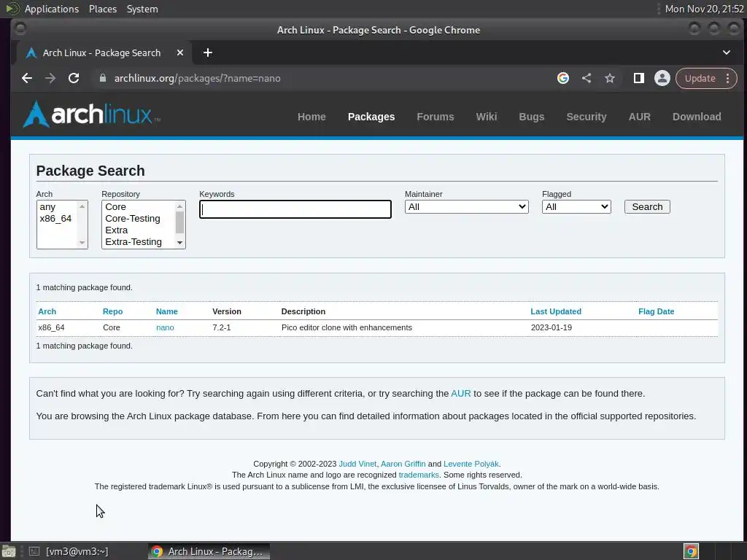The image size is (747, 560).
Task: Go back with the browser back arrow
Action: coord(27,78)
